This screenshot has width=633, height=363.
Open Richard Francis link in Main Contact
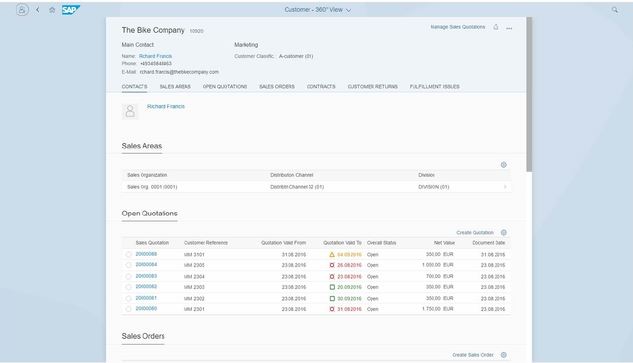point(155,56)
